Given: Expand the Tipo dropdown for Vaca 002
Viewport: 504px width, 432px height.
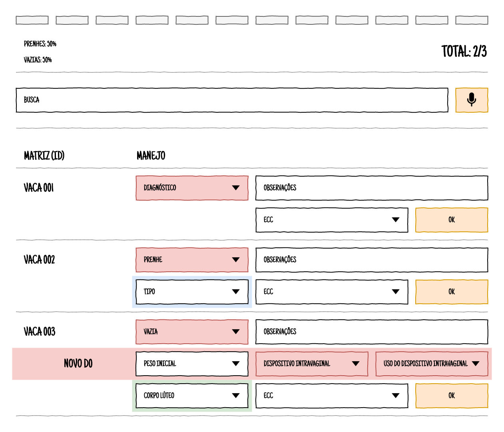Looking at the screenshot, I should coord(192,292).
